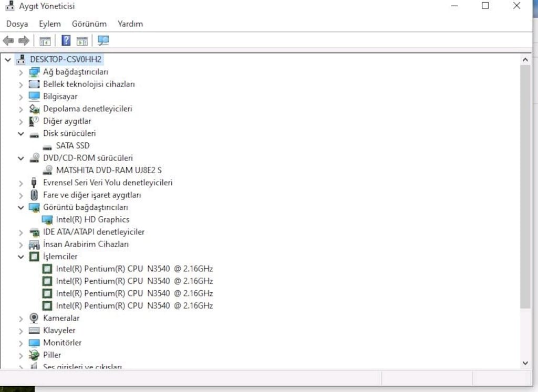
Task: Select the Intel(R) HD Graphics label
Action: click(92, 220)
